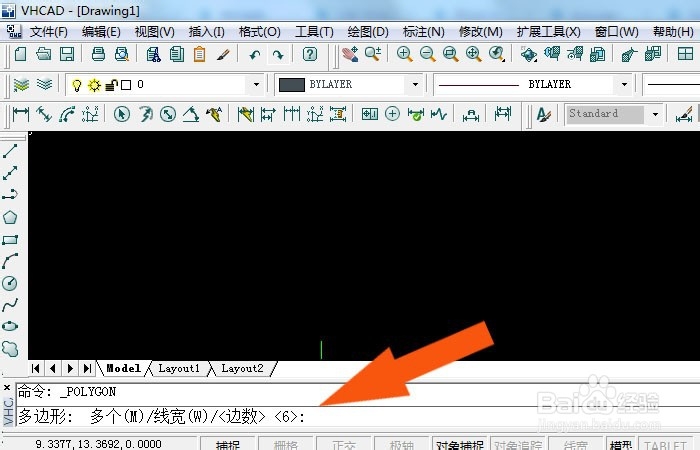Select the Polygon tool in left toolbar
The height and width of the screenshot is (450, 700).
click(10, 217)
